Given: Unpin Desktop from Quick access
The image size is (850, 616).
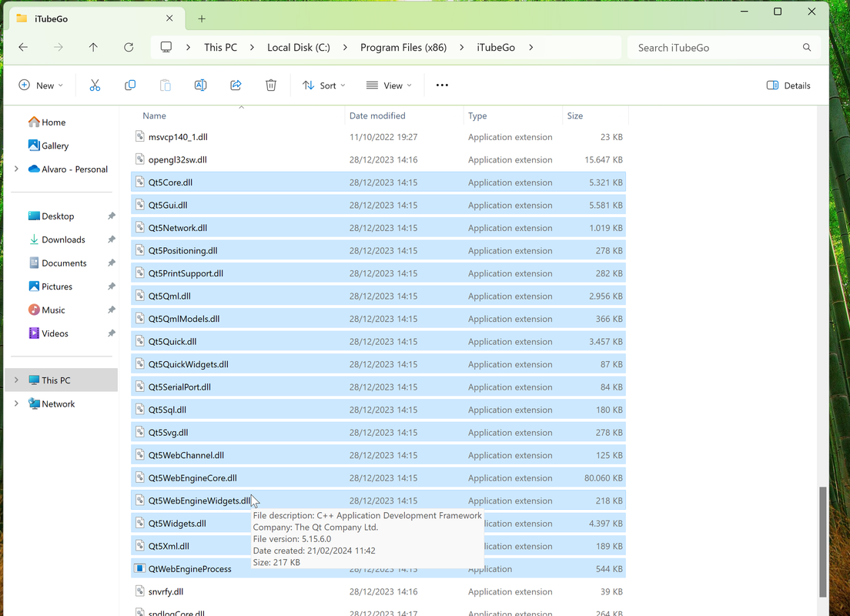Looking at the screenshot, I should (111, 216).
